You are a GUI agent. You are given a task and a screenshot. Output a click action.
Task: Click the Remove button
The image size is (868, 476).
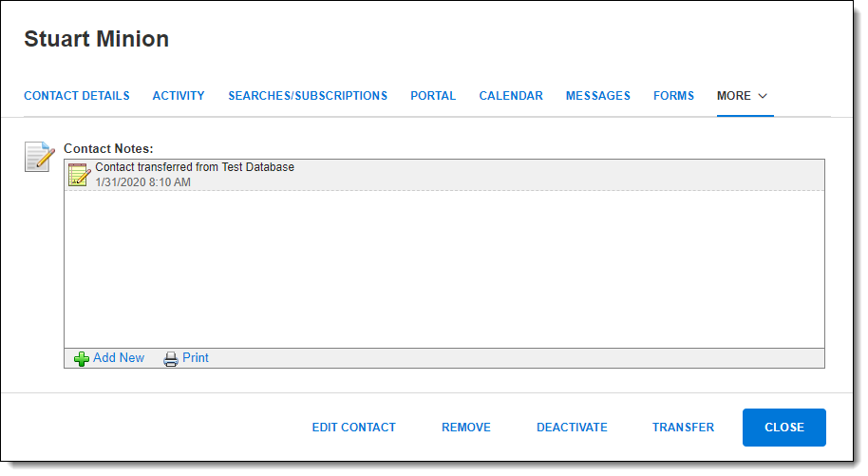[x=466, y=428]
